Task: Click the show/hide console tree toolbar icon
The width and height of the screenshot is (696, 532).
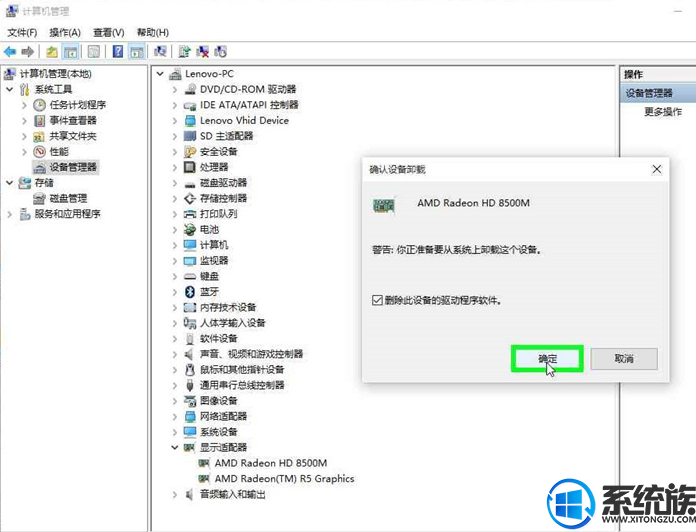Action: point(71,52)
